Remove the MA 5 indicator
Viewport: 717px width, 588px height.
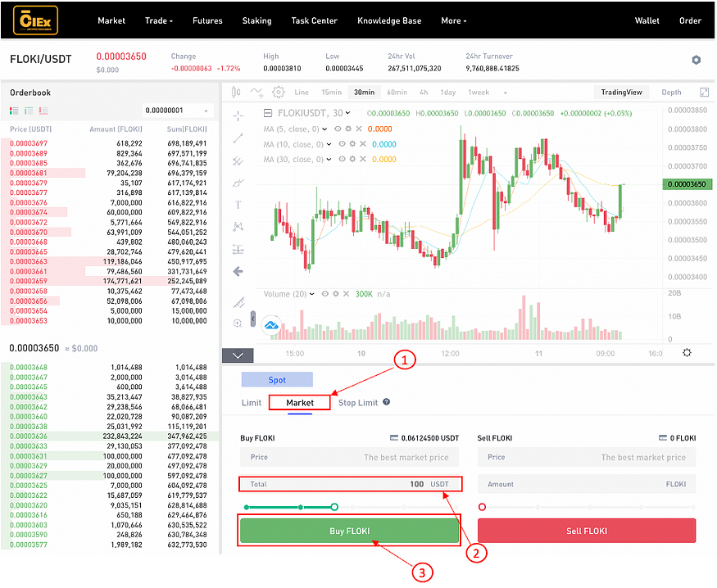click(x=359, y=129)
